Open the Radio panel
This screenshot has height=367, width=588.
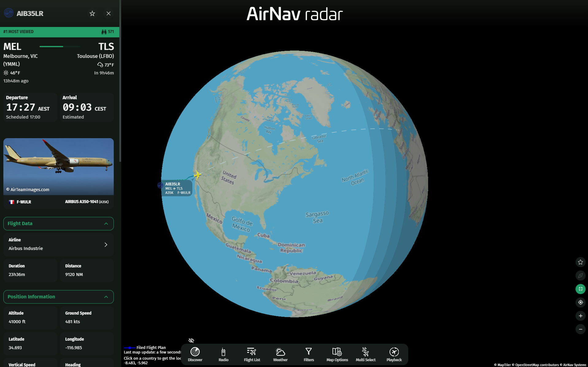click(223, 354)
